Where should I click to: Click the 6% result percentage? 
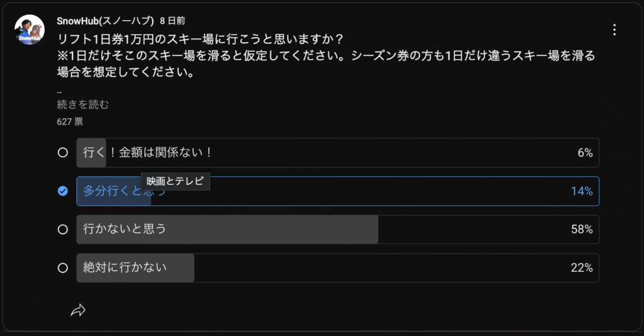pyautogui.click(x=585, y=153)
